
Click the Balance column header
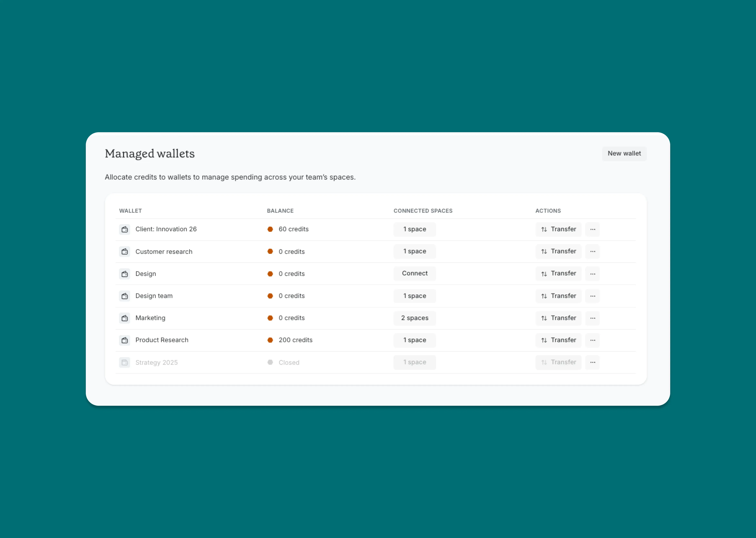pos(280,211)
